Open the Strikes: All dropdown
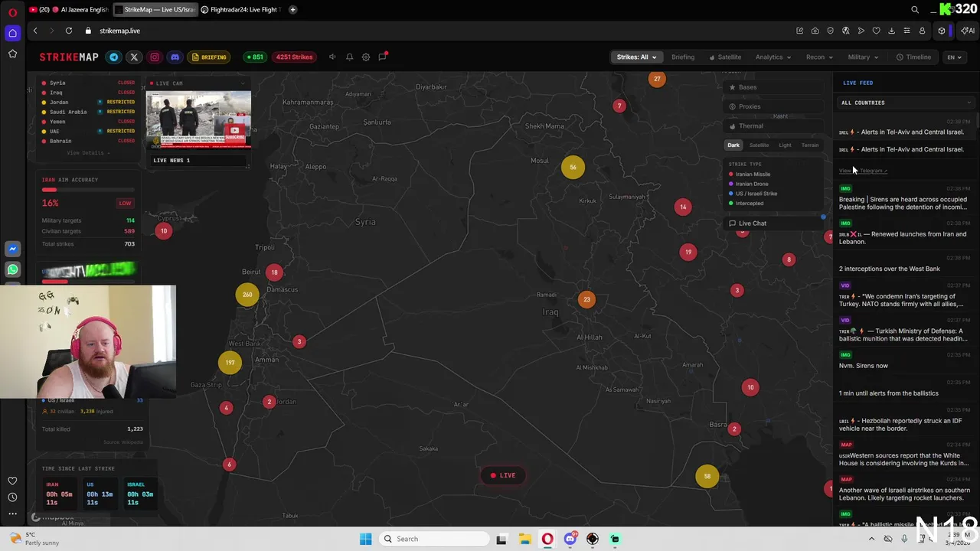 coord(636,57)
